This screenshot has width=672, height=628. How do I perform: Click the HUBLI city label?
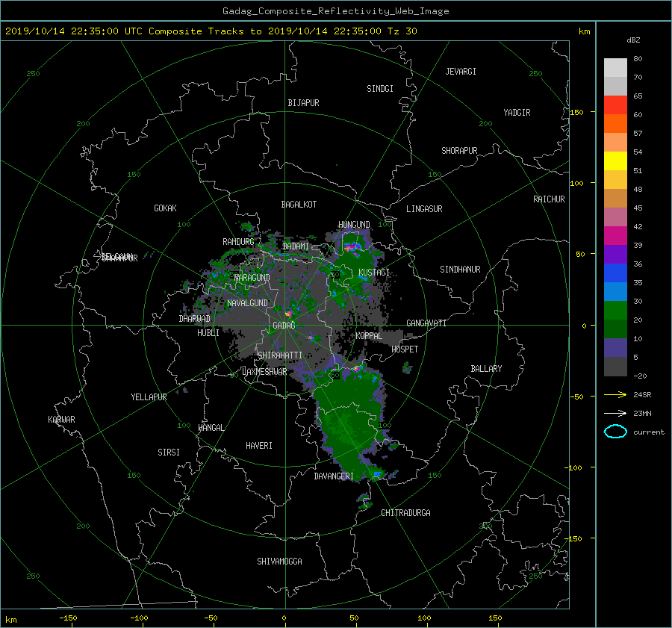point(208,333)
